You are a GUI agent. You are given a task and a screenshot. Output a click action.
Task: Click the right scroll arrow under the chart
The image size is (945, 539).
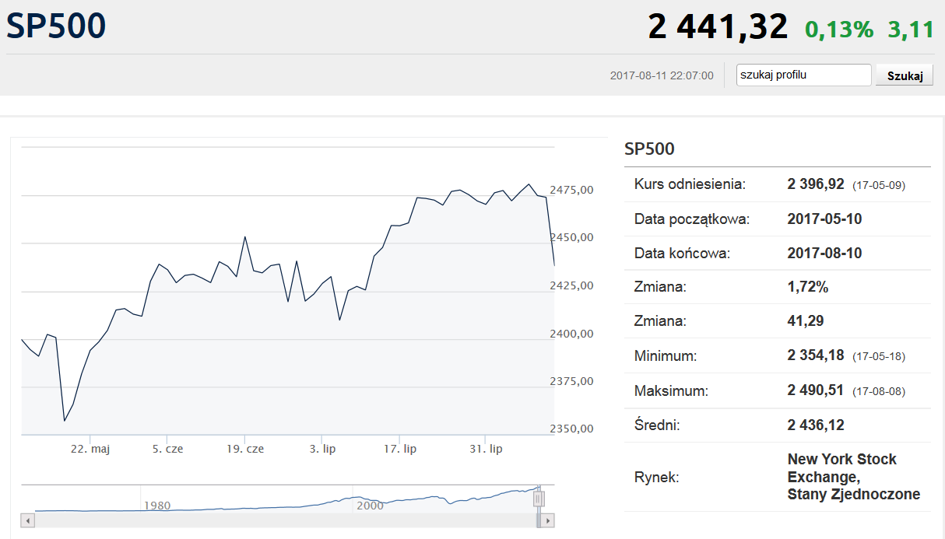pos(548,520)
